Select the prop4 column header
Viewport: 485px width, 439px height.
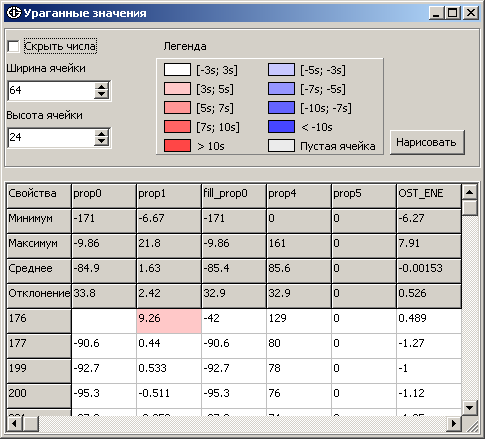click(x=299, y=196)
